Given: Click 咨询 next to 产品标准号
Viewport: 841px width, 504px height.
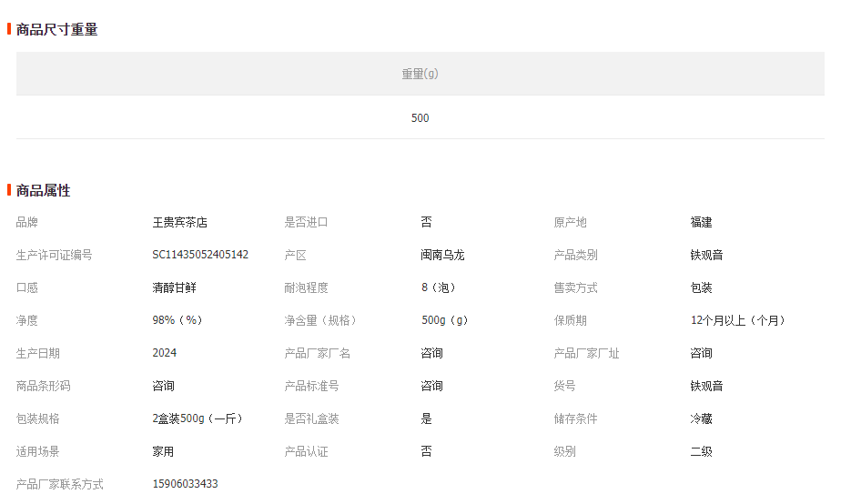Looking at the screenshot, I should pos(431,386).
